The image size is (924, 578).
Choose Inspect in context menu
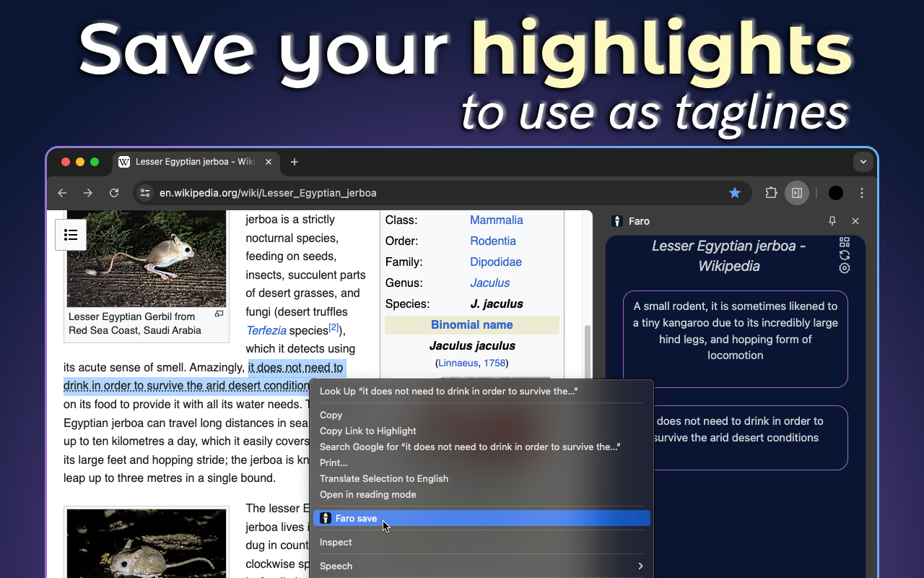coord(481,542)
